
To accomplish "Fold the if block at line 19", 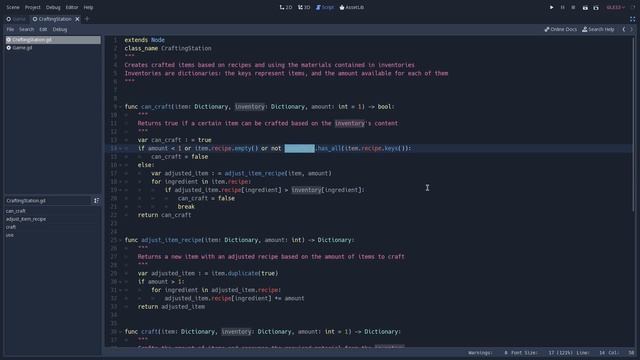I will [120, 190].
